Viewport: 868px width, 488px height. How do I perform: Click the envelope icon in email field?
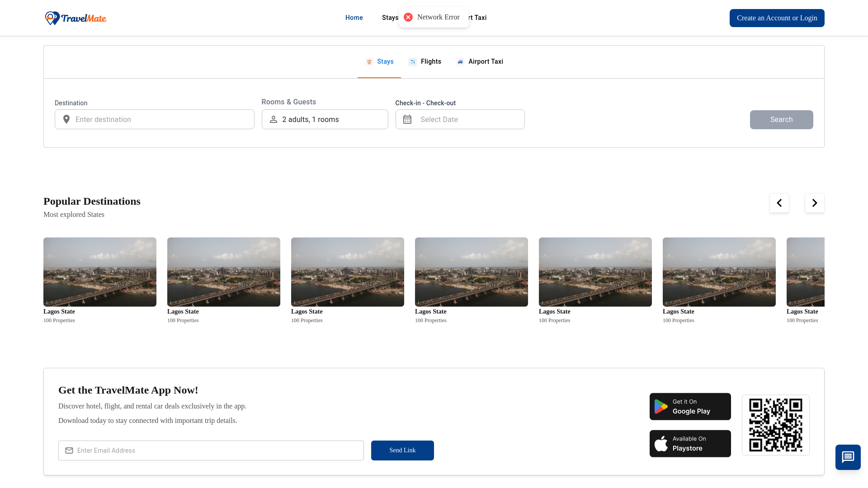coord(69,450)
